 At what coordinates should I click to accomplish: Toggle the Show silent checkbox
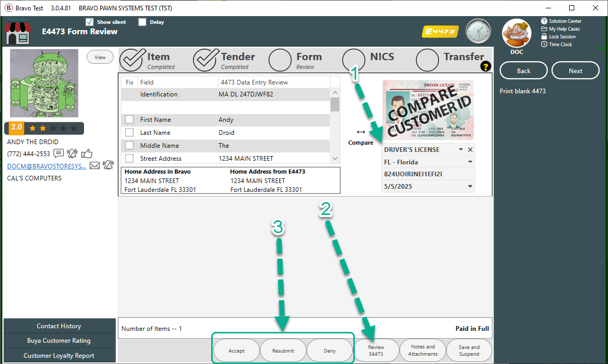(89, 22)
